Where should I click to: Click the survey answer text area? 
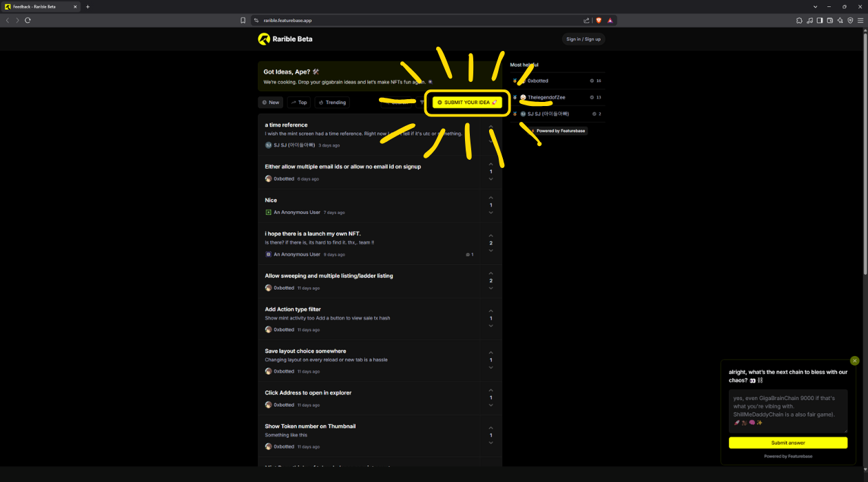pos(788,411)
